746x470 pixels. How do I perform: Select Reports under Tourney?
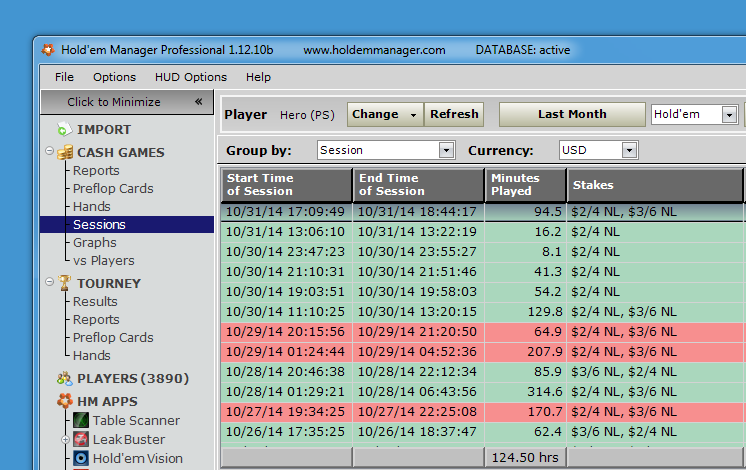96,320
